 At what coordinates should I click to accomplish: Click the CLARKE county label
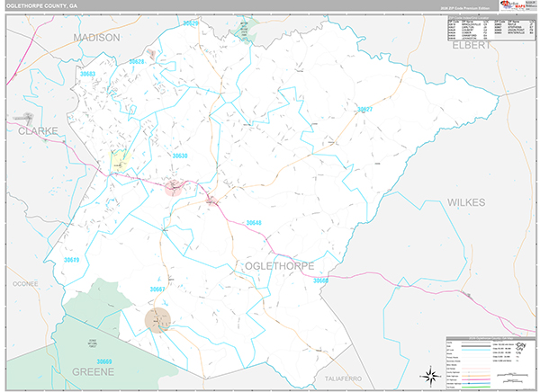38,130
